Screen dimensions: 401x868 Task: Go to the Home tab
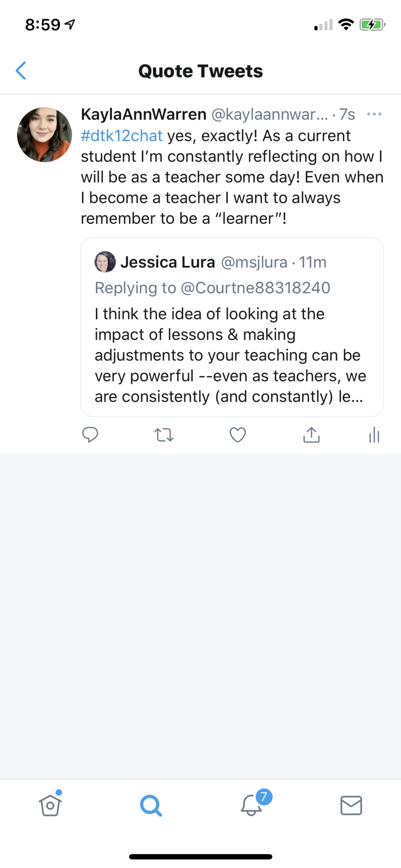(50, 805)
